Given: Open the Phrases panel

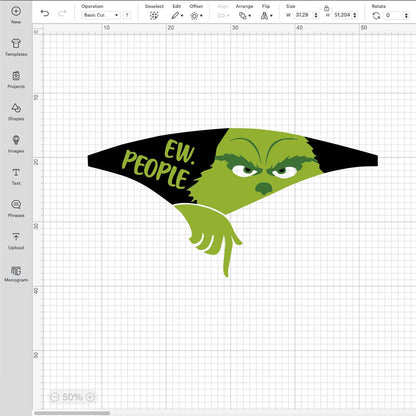Looking at the screenshot, I should click(16, 209).
